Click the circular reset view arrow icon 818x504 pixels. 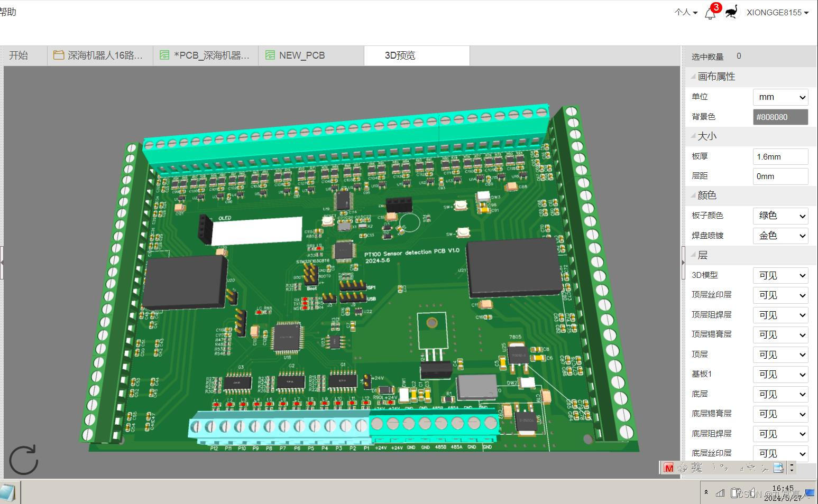pos(24,460)
